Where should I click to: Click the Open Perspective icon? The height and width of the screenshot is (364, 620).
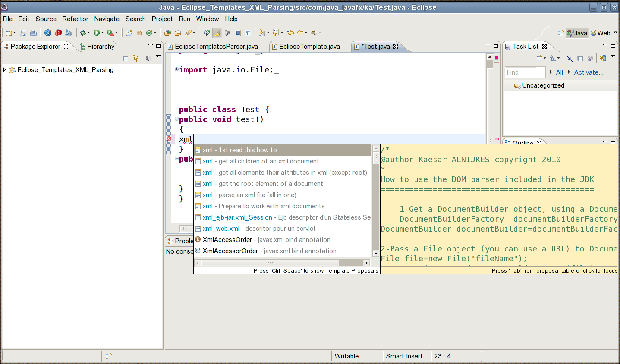point(560,33)
